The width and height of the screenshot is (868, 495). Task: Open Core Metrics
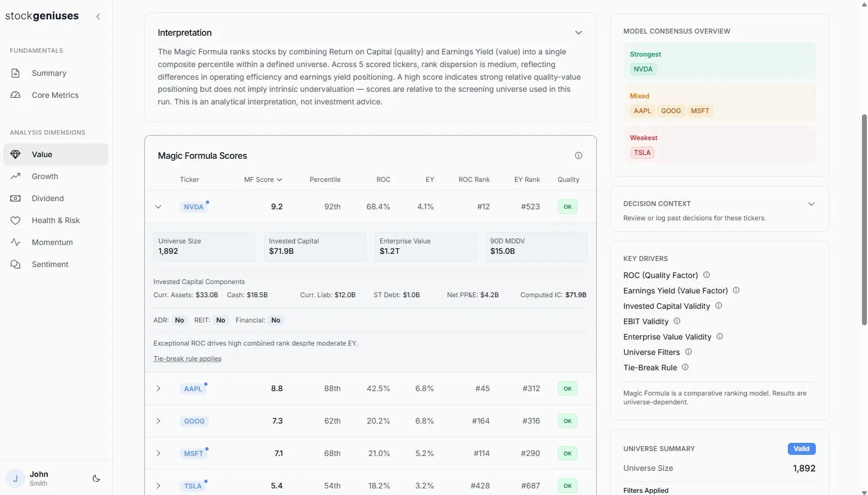(56, 95)
